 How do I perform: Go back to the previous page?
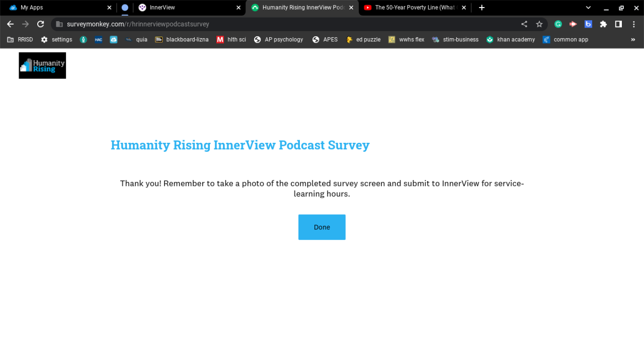click(x=10, y=24)
